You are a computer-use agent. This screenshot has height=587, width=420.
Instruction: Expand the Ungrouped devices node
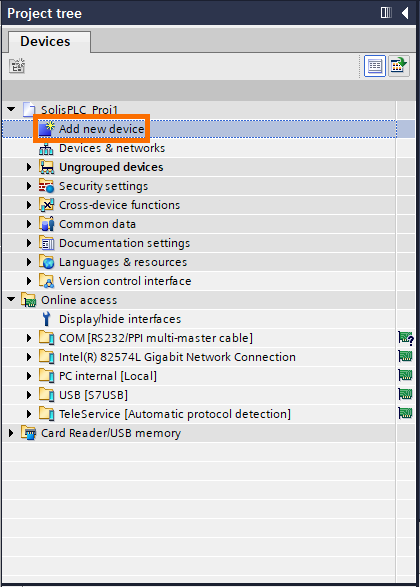point(29,167)
